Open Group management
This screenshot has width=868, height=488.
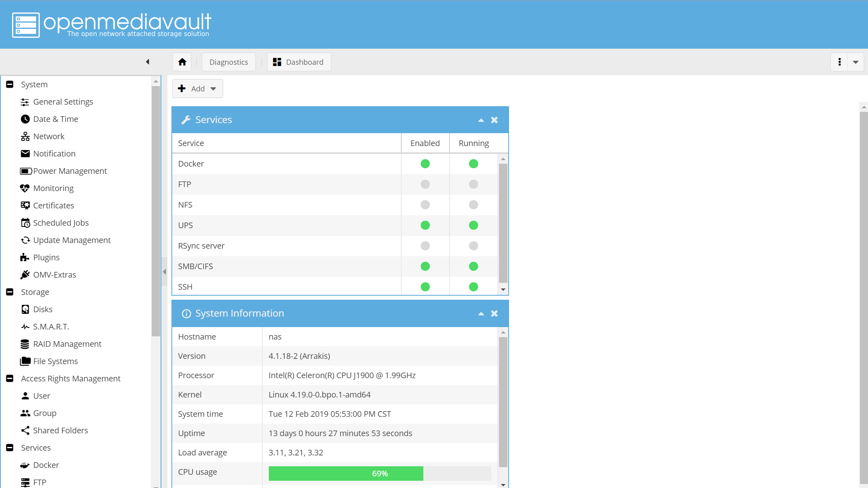45,413
